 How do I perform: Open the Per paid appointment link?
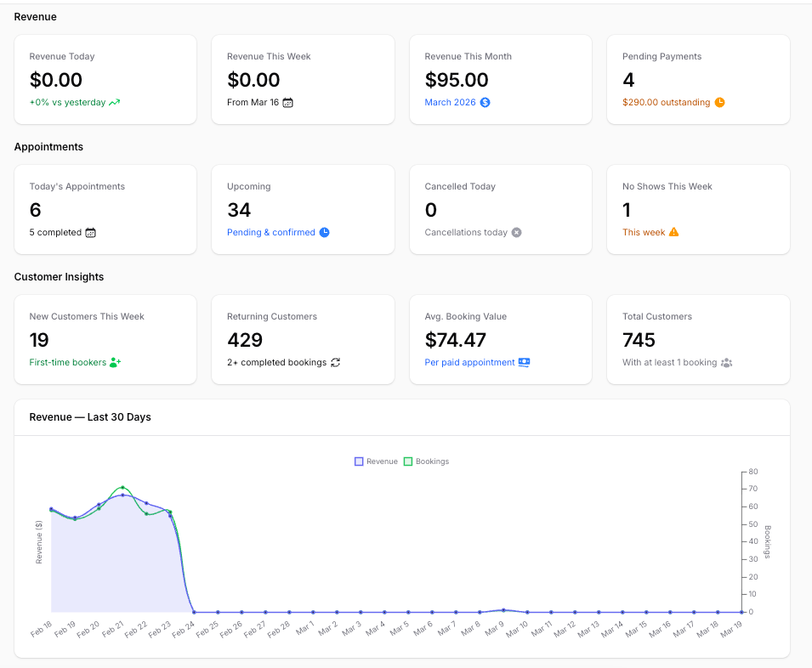click(x=470, y=360)
